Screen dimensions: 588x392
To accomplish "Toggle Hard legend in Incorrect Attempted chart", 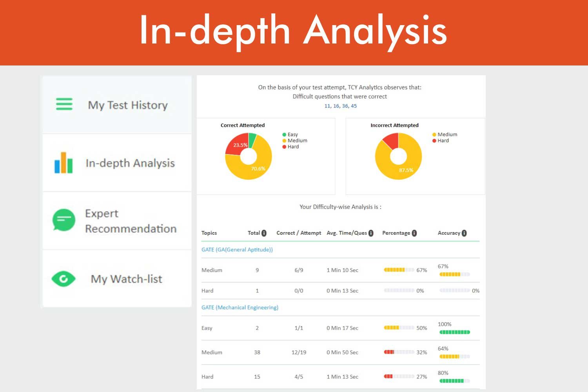I will pyautogui.click(x=441, y=141).
